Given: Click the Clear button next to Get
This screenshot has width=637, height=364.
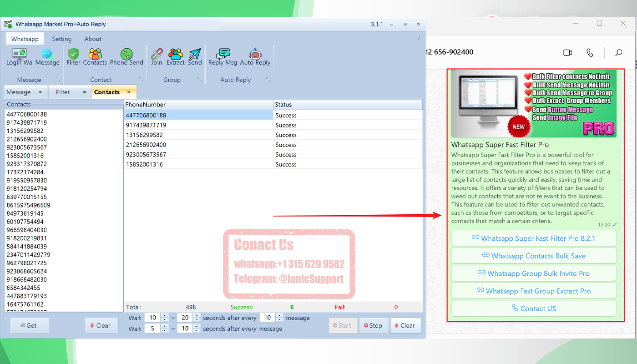Looking at the screenshot, I should pos(101,325).
